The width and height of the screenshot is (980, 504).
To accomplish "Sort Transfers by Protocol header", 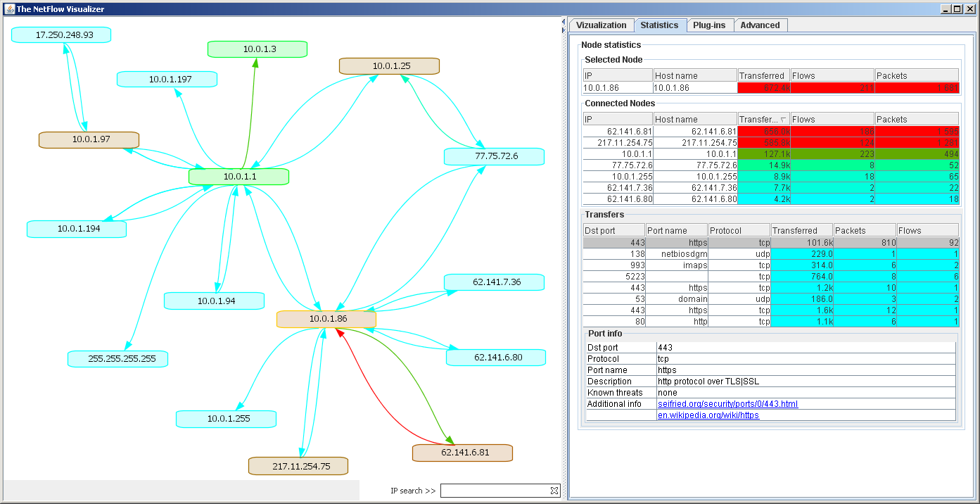I will 739,230.
